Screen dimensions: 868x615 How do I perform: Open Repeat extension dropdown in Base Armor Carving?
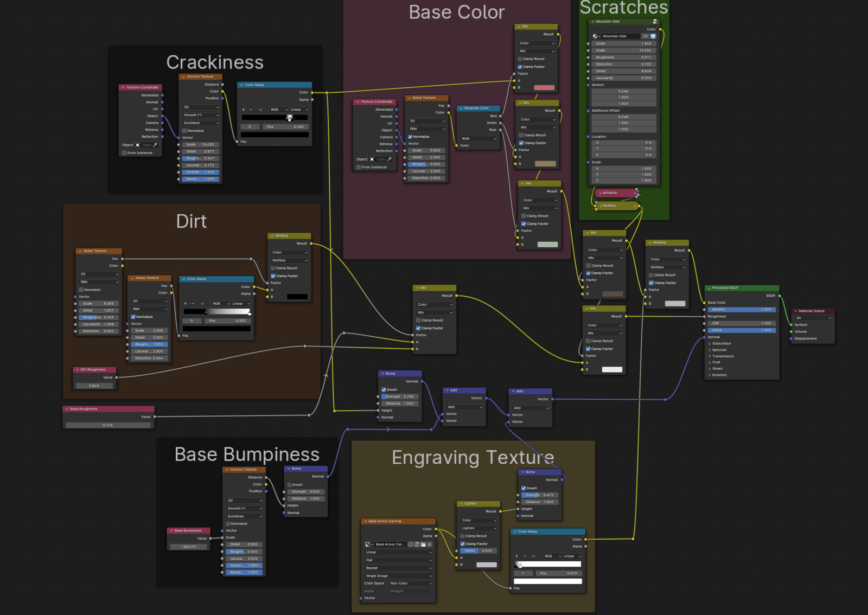399,568
